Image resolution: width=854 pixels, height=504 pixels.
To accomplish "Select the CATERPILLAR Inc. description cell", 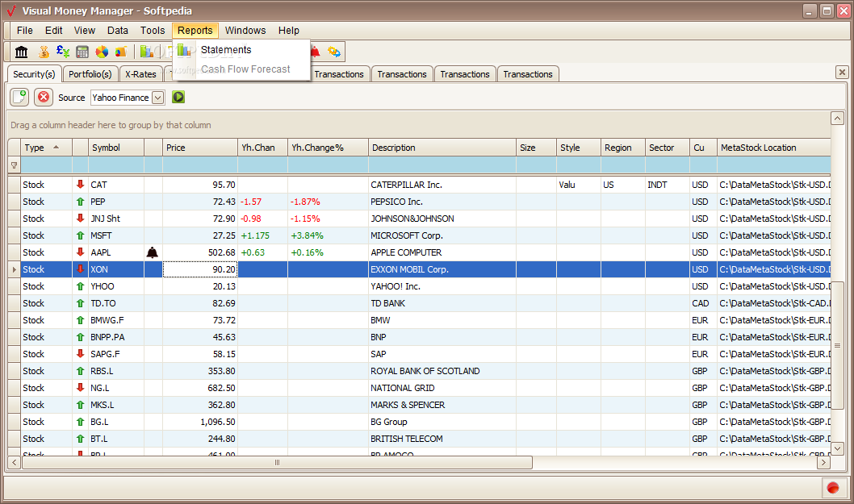I will [x=442, y=185].
